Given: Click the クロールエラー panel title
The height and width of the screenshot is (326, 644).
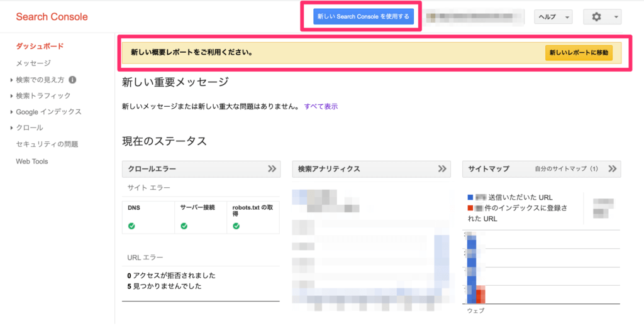Looking at the screenshot, I should (x=152, y=168).
